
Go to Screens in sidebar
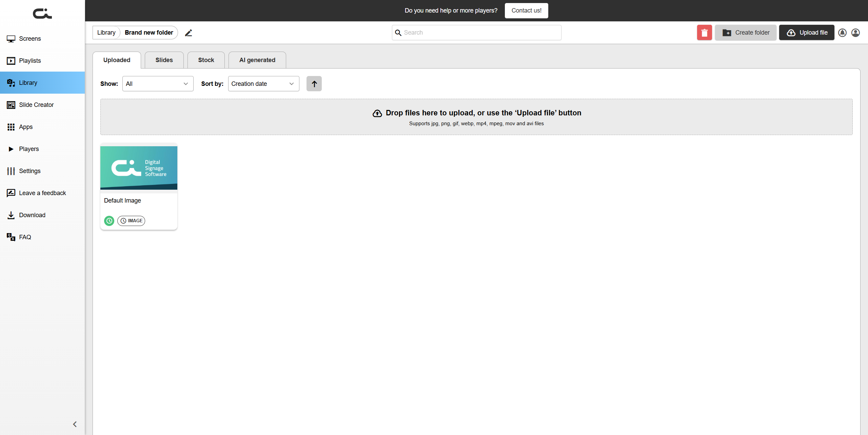(x=30, y=39)
